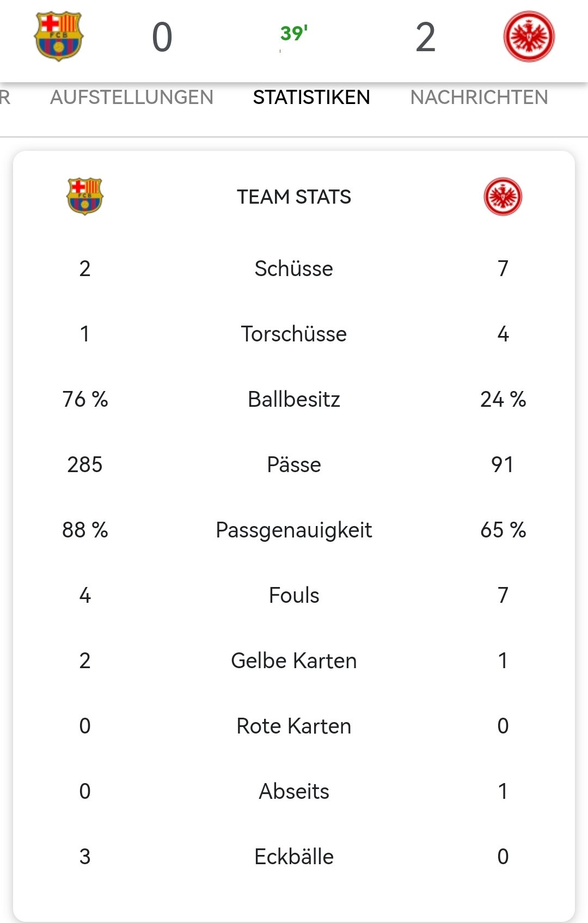Tap the Frankfurt logo in Team Stats card
This screenshot has width=588, height=923.
[503, 197]
